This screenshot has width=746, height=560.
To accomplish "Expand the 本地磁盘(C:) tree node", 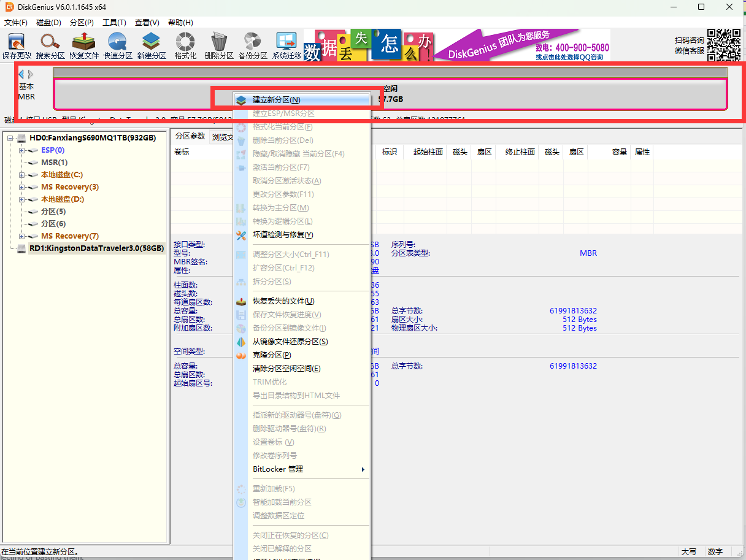I will [x=22, y=175].
